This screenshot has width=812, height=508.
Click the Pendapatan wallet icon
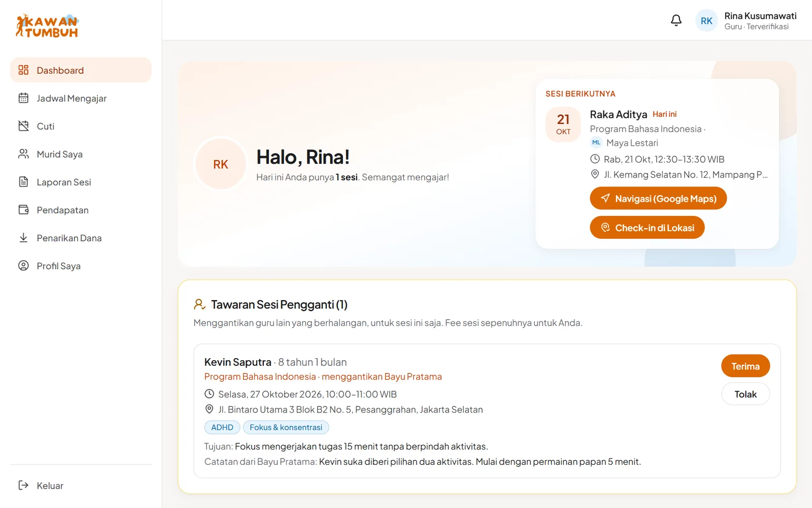tap(23, 210)
